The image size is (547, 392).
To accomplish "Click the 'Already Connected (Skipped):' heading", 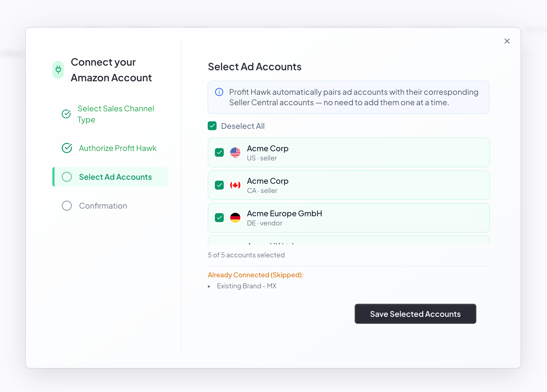I will [256, 275].
